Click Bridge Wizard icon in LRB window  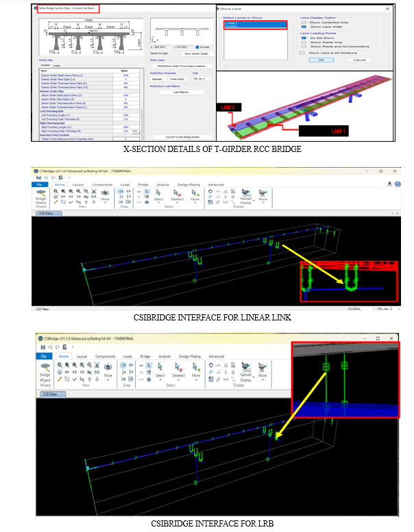(45, 368)
